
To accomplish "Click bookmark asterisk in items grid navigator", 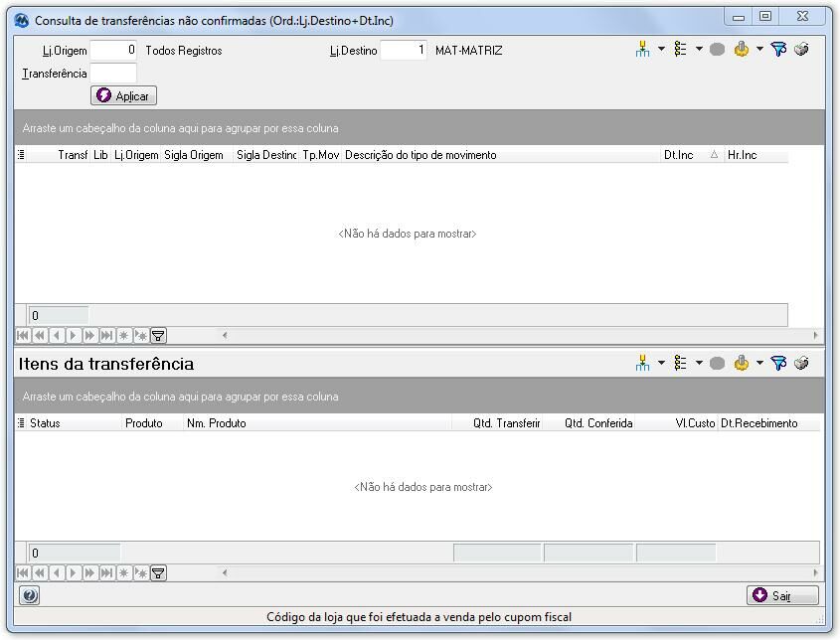I will pos(123,573).
